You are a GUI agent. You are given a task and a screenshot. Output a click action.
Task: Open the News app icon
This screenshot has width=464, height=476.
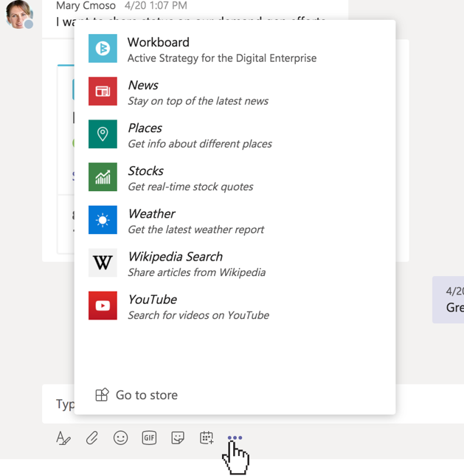(103, 92)
